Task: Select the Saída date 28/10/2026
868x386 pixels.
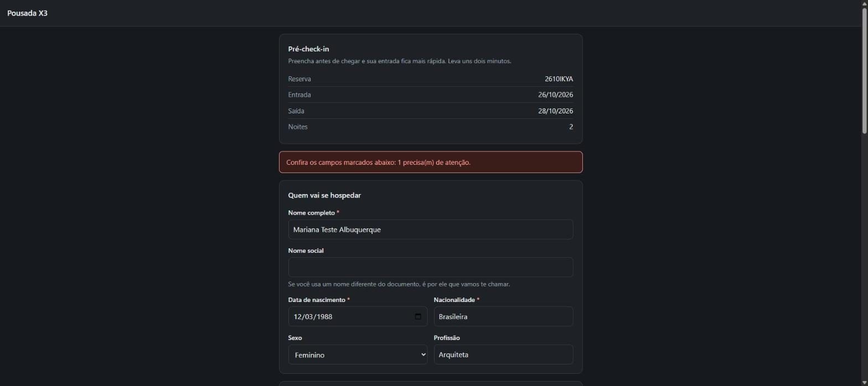Action: click(x=555, y=111)
